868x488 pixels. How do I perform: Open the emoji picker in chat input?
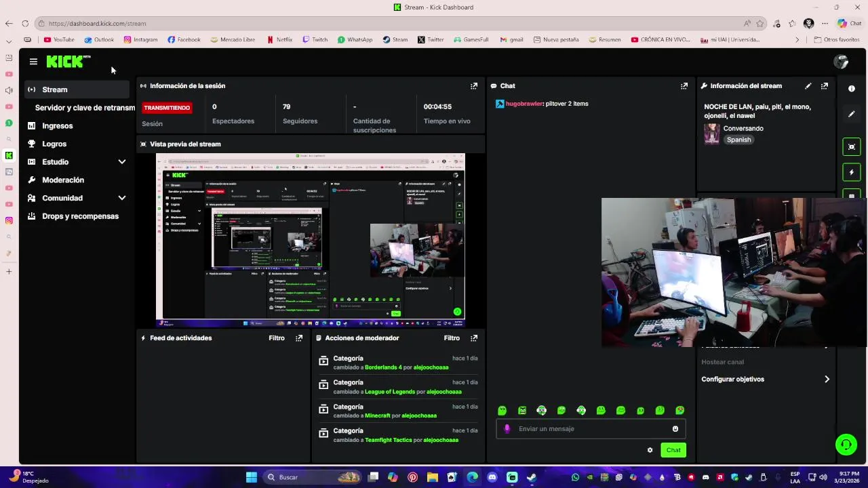pos(675,429)
